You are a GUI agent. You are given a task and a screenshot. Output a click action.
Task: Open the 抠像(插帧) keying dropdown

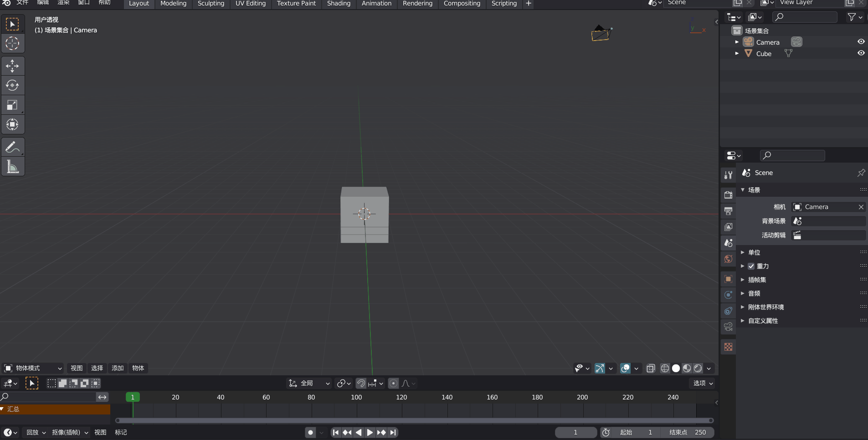(x=70, y=432)
